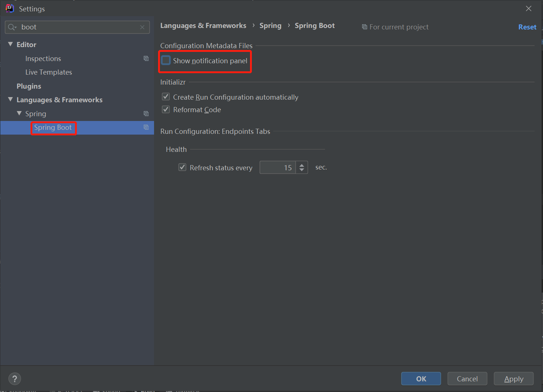Focus the settings search field containing 'boot'

[x=77, y=27]
